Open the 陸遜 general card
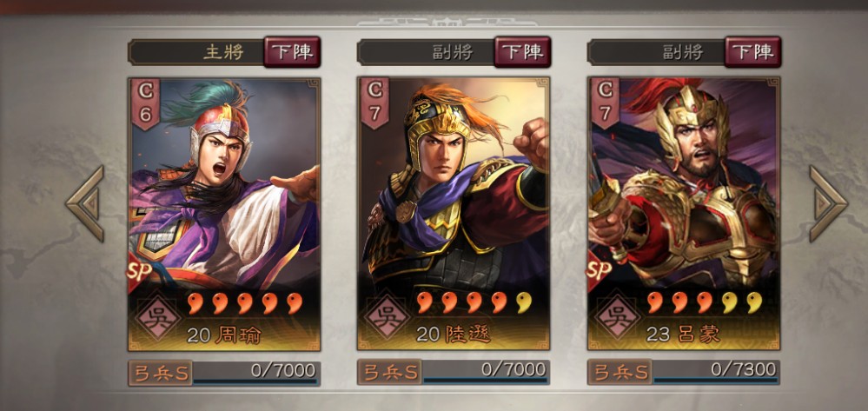 tap(454, 214)
